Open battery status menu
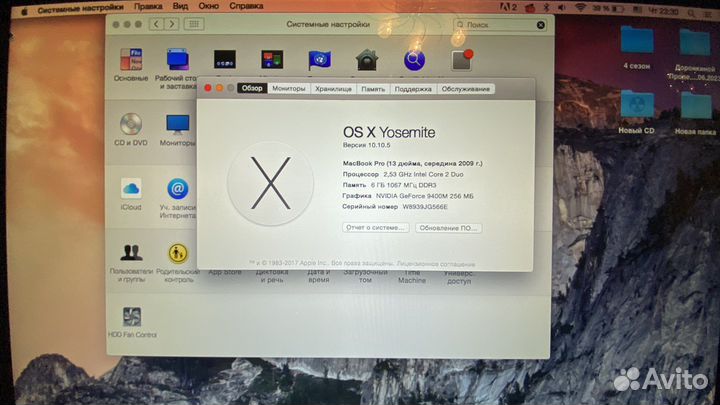Screen dimensions: 720x405 pos(608,8)
